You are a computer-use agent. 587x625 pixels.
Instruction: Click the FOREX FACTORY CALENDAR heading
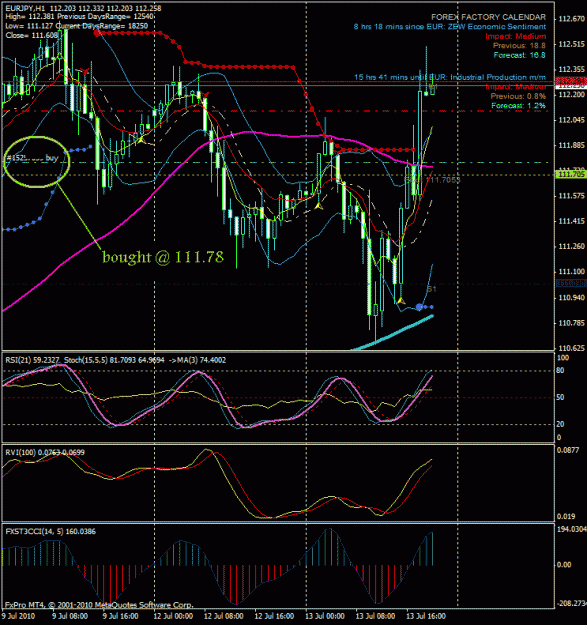(x=489, y=17)
